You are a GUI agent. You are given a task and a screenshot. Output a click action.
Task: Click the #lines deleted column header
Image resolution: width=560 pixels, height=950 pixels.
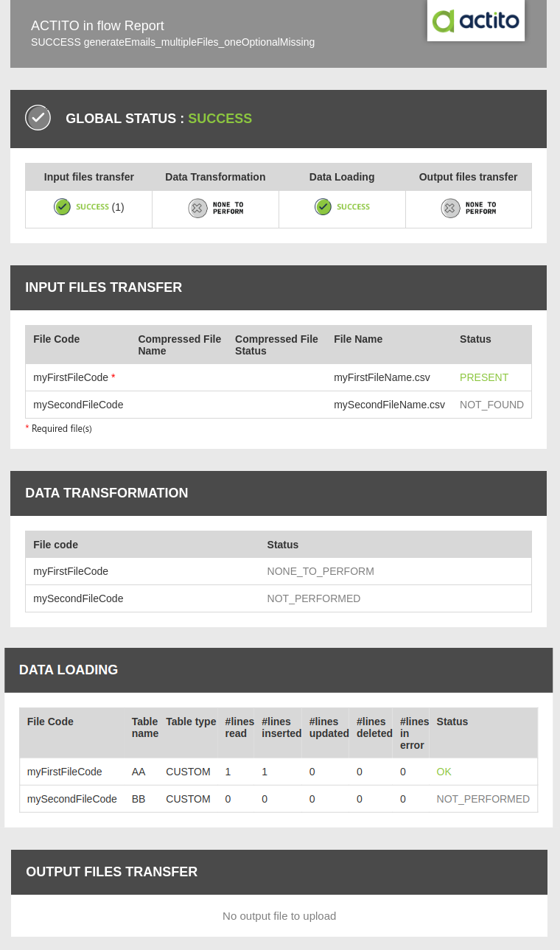point(374,727)
